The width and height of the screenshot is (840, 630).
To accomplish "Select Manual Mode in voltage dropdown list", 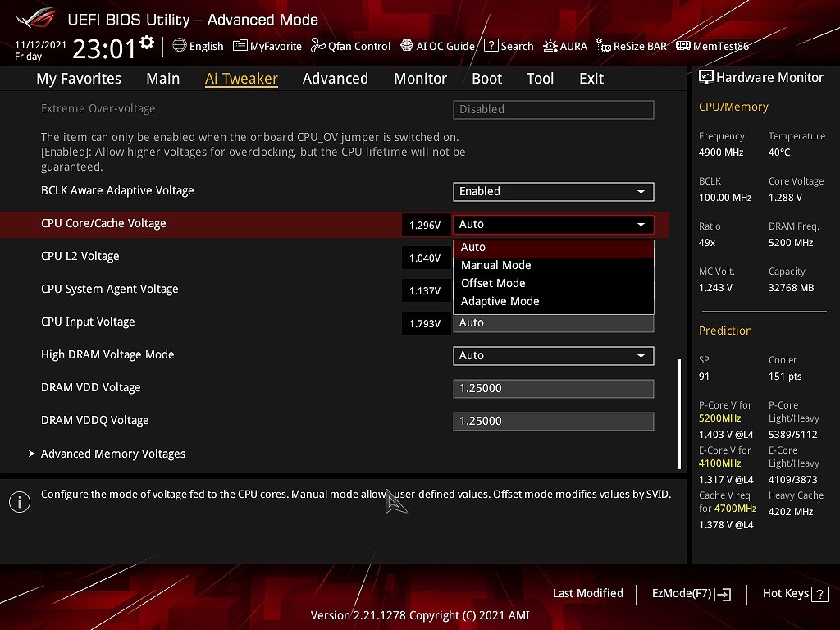I will click(x=495, y=265).
